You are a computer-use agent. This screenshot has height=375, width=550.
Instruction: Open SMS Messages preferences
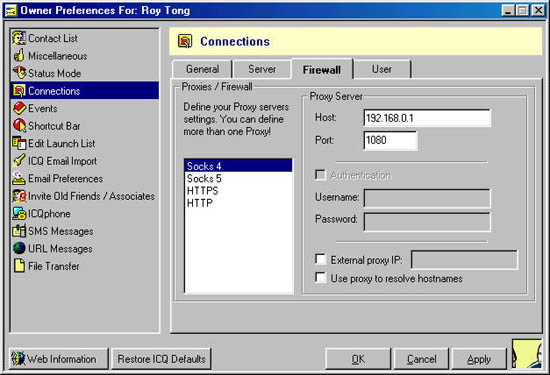(x=61, y=231)
